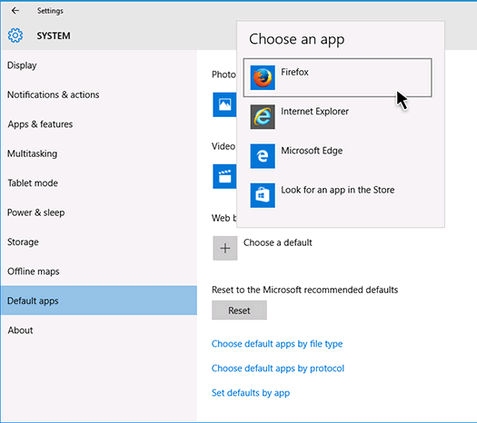Go back using the Settings back arrow
Screen dimensions: 477x423
(15, 11)
